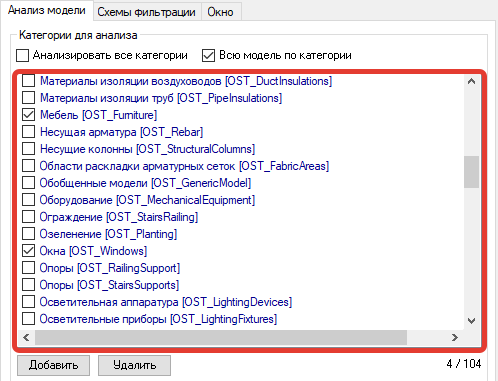
Task: Switch to the Анализ модели tab
Action: 47,11
